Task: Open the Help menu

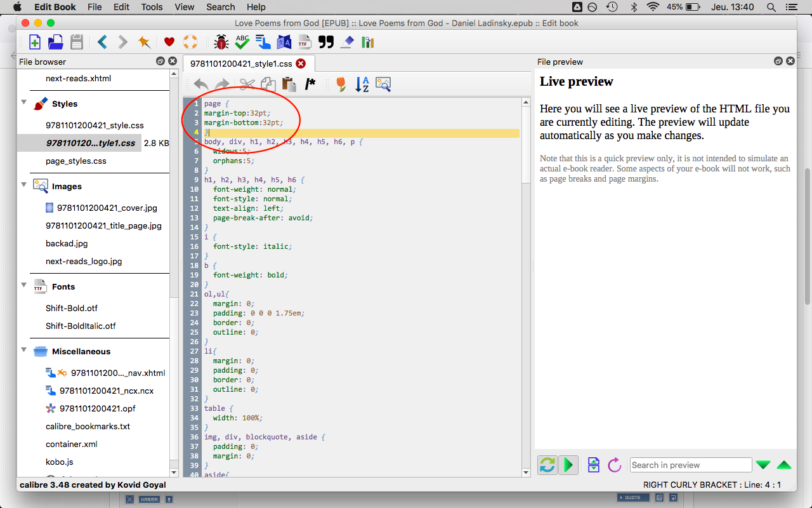Action: (x=256, y=7)
